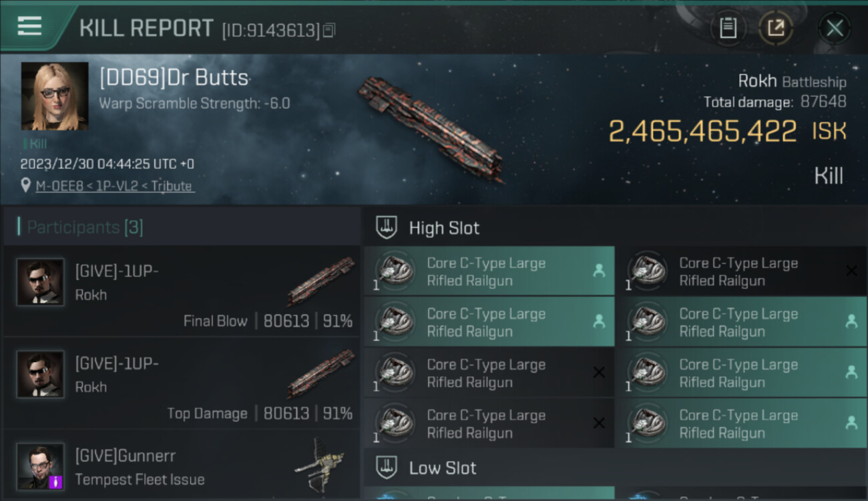Viewport: 868px width, 501px height.
Task: Select the first High Slot railgun item
Action: [489, 271]
